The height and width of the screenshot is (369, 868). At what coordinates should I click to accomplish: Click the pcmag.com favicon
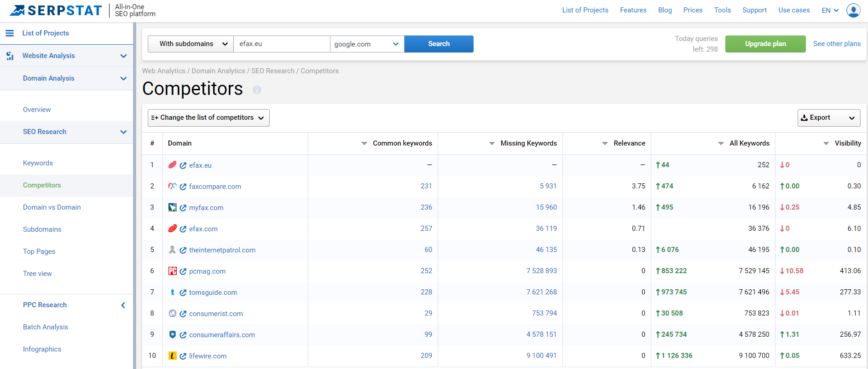point(173,271)
